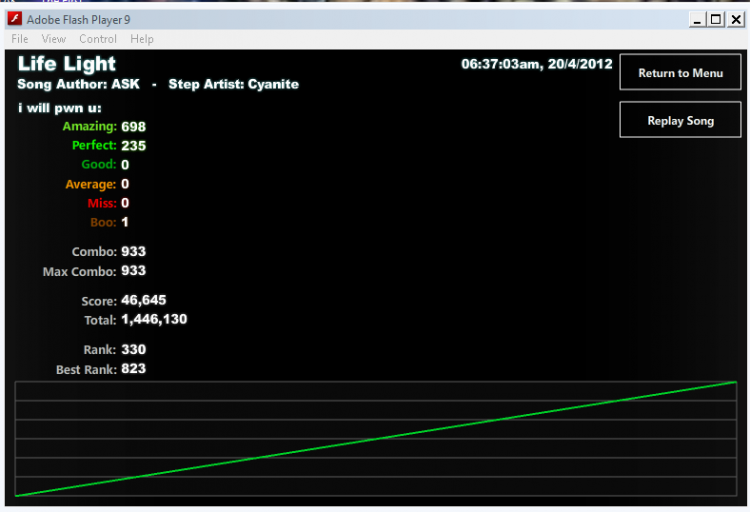Open the Control menu

[x=98, y=39]
